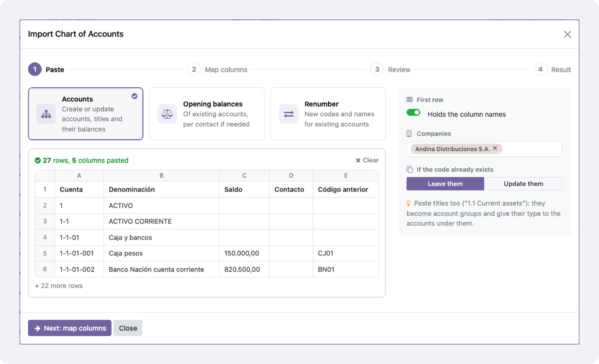Click the 'Código anterior' header cell
The width and height of the screenshot is (599, 364).
346,189
